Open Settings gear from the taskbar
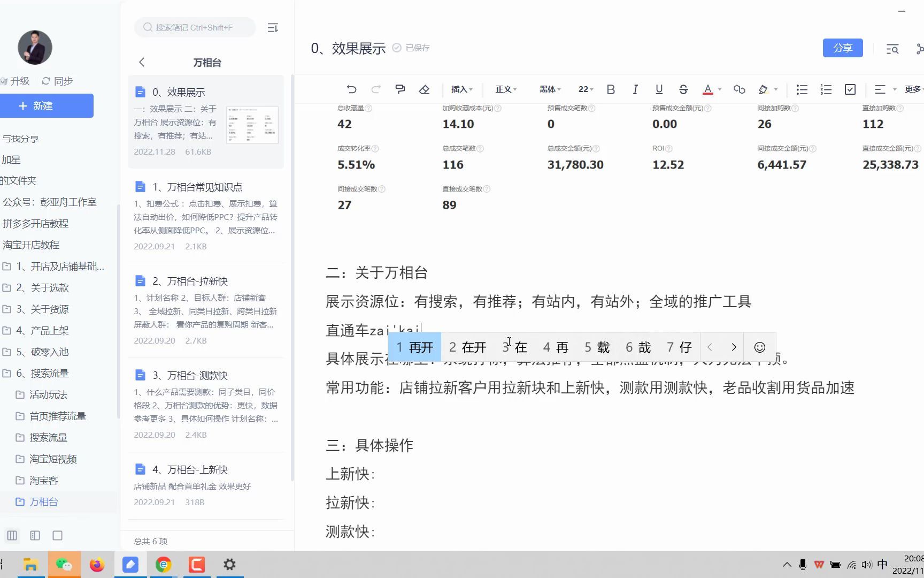Image resolution: width=924 pixels, height=578 pixels. (229, 565)
